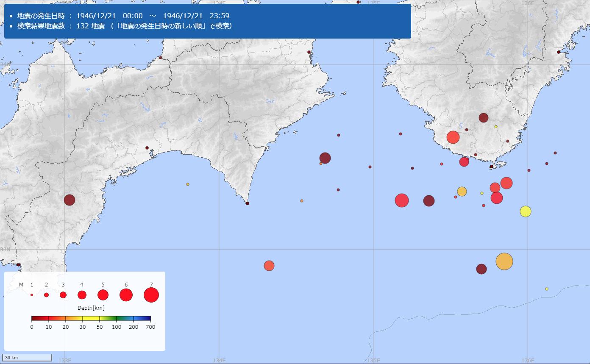Click the '地震の発生日時' date range line
Viewport: 590px width, 364px height.
(x=123, y=16)
